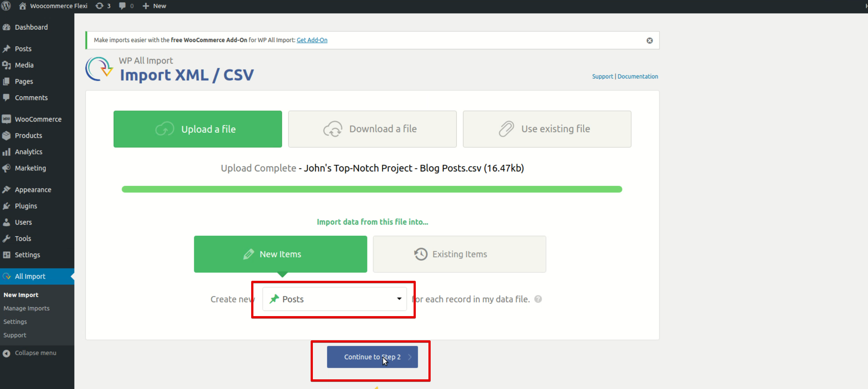
Task: Click the upload progress bar
Action: [372, 189]
